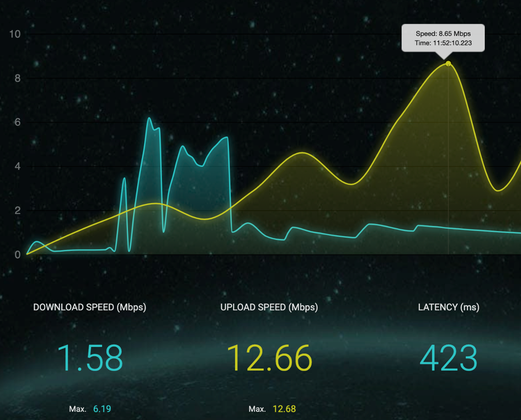Screen dimensions: 521x420
Task: Click the max download value 6.19
Action: pyautogui.click(x=102, y=409)
